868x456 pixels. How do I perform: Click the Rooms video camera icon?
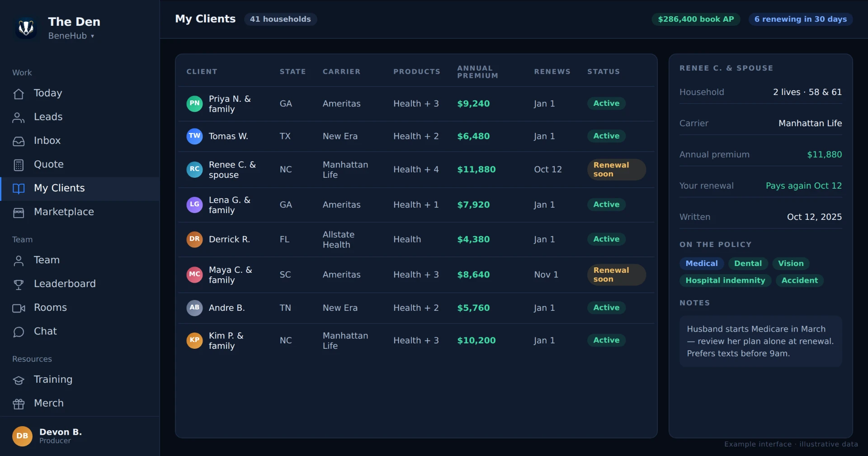tap(19, 308)
